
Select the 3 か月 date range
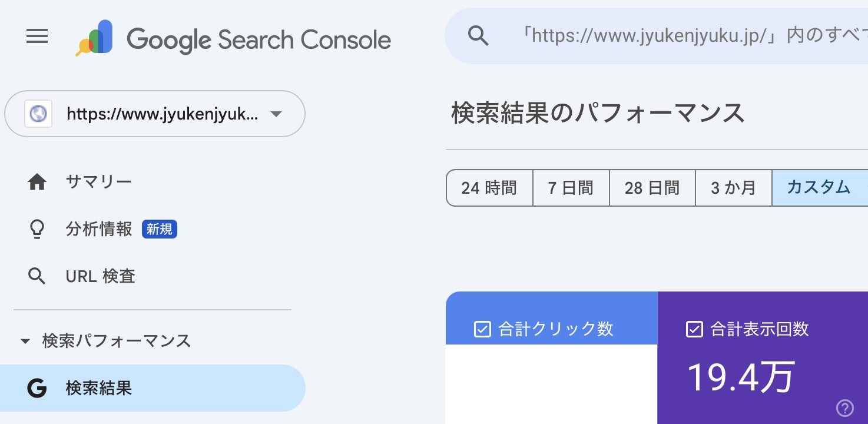tap(733, 188)
